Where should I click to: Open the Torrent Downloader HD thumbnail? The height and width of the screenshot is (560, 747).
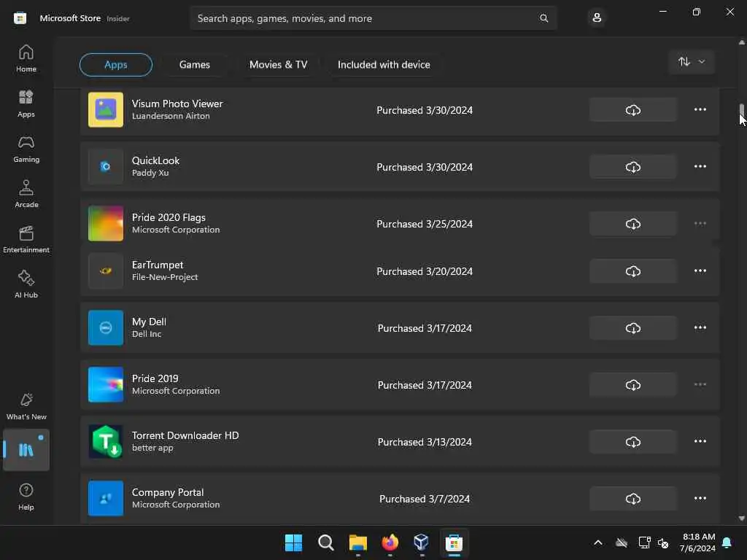(106, 441)
